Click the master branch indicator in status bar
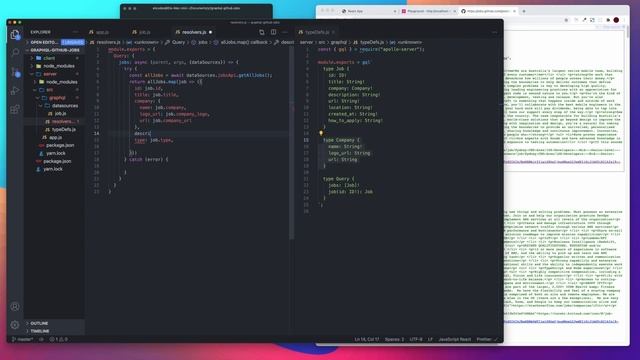The image size is (640, 360). coord(22,339)
